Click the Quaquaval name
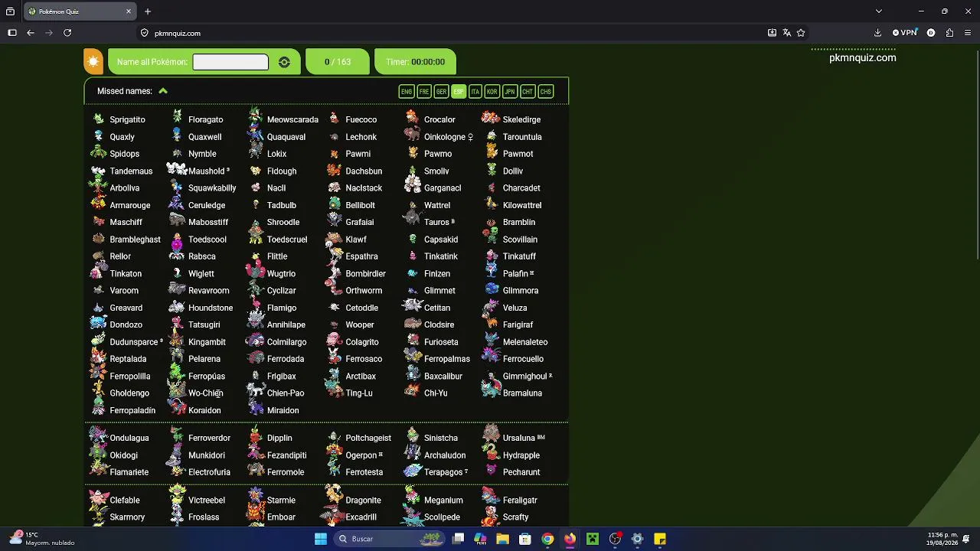This screenshot has height=551, width=980. tap(286, 137)
